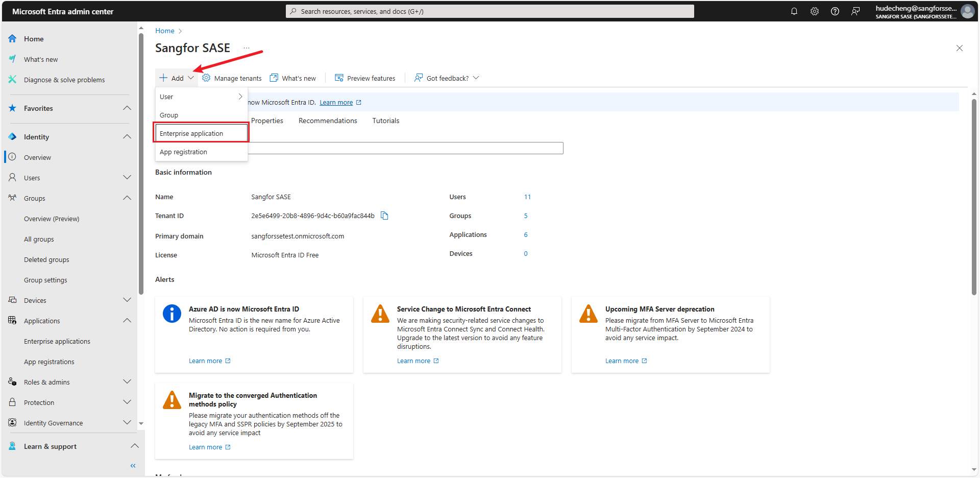Open Learn more under MFA Server deprecation
The width and height of the screenshot is (980, 478).
pos(626,361)
